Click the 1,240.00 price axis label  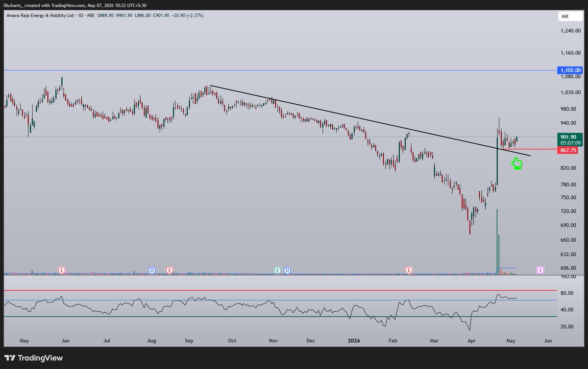[571, 30]
